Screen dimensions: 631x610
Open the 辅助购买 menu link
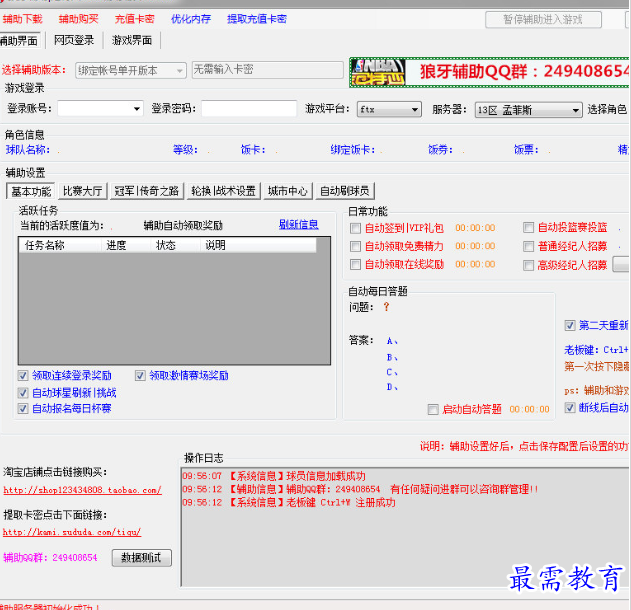[x=78, y=19]
